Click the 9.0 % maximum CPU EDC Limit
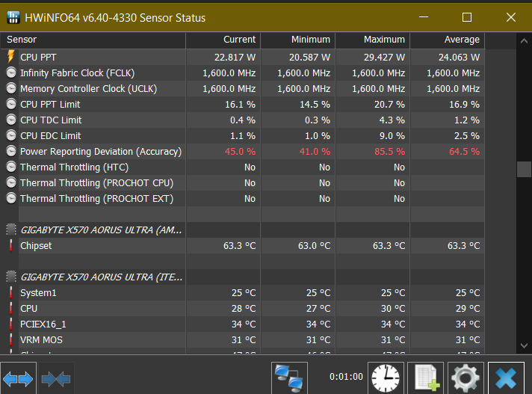 point(392,136)
